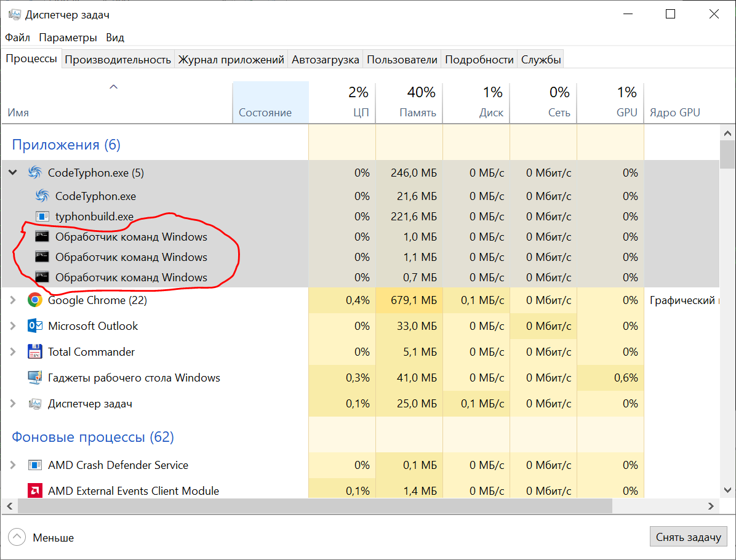
Task: Click the AMD Crash Defender Service icon
Action: pos(34,465)
